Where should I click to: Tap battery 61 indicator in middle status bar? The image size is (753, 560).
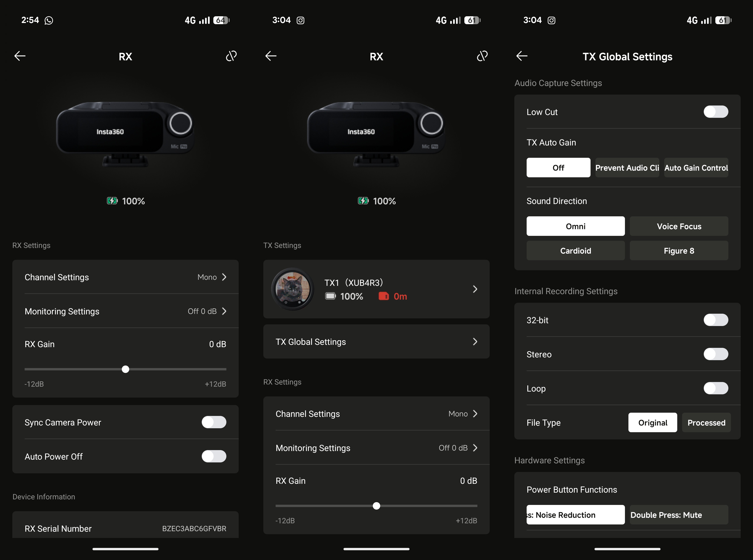click(472, 20)
